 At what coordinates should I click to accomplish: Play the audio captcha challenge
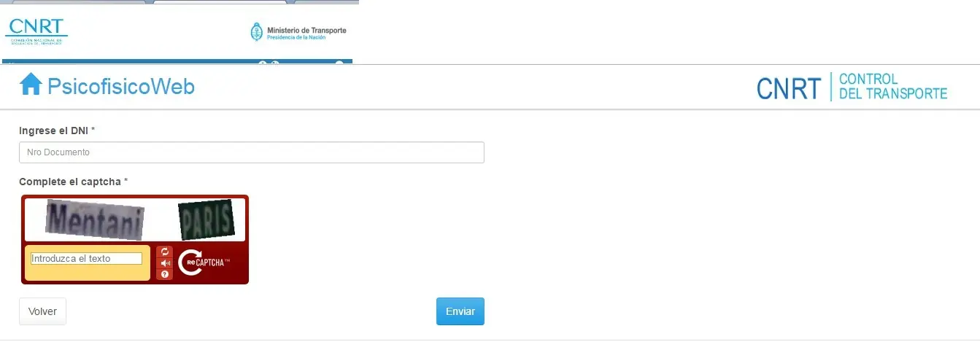pos(165,263)
